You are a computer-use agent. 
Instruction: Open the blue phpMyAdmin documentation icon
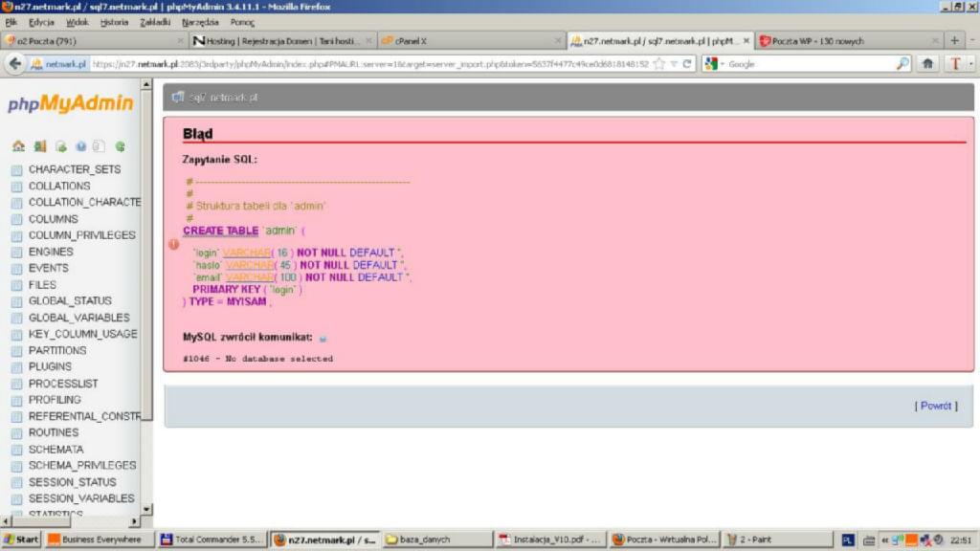(80, 146)
